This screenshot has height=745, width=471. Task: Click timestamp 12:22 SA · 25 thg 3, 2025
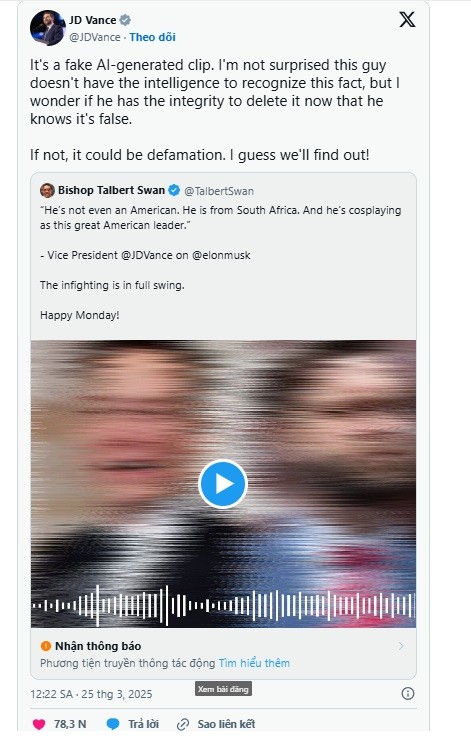tap(91, 694)
